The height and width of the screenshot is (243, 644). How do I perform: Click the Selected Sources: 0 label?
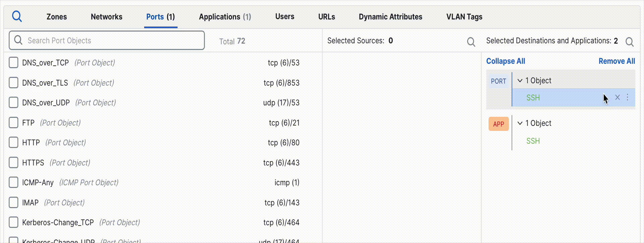click(x=360, y=41)
